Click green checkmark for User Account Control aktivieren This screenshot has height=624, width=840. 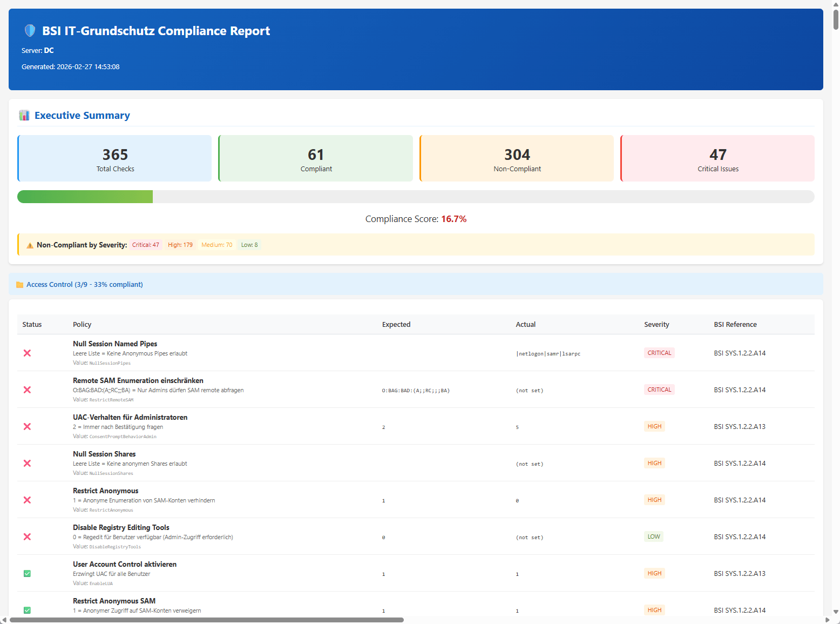click(27, 573)
